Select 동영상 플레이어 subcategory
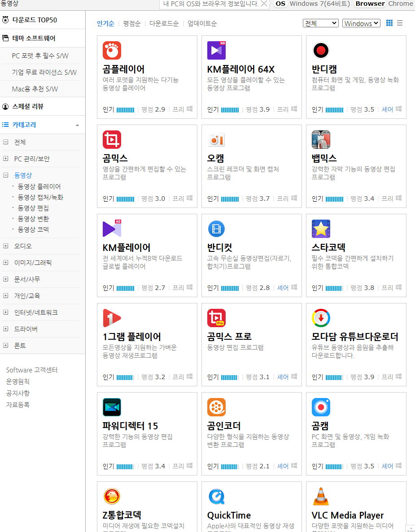The image size is (415, 532). coord(39,186)
